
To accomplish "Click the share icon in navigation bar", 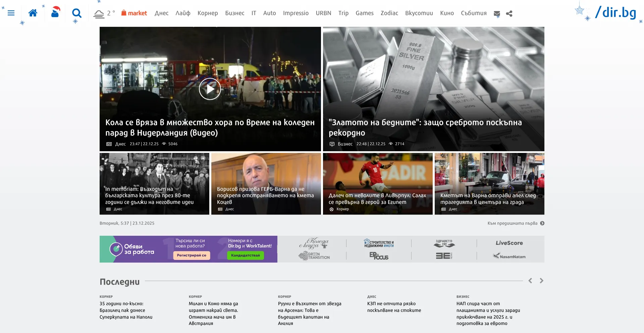I will coord(509,14).
